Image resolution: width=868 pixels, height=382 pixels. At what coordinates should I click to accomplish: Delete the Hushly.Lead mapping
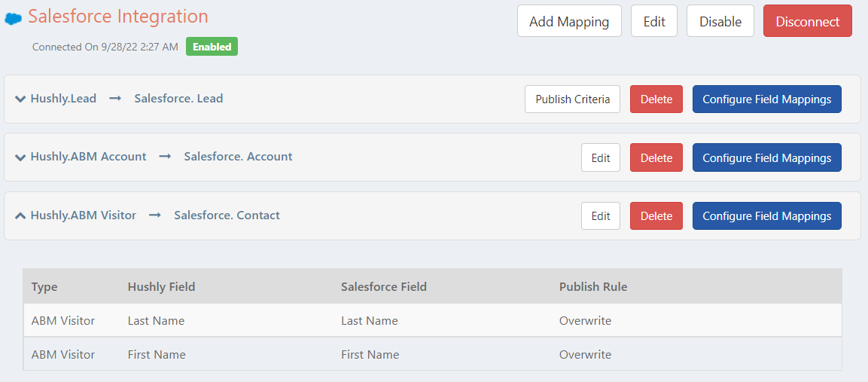pos(656,99)
